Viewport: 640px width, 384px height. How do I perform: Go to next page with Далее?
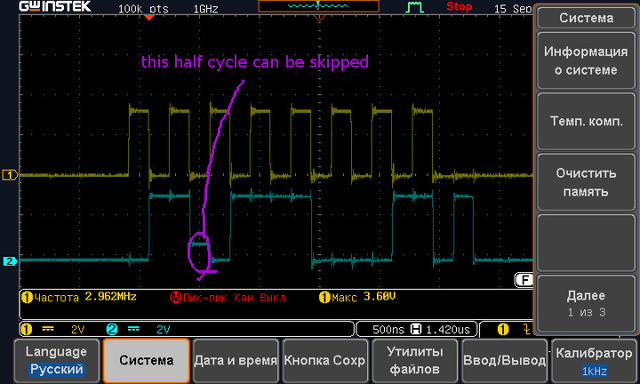point(586,304)
